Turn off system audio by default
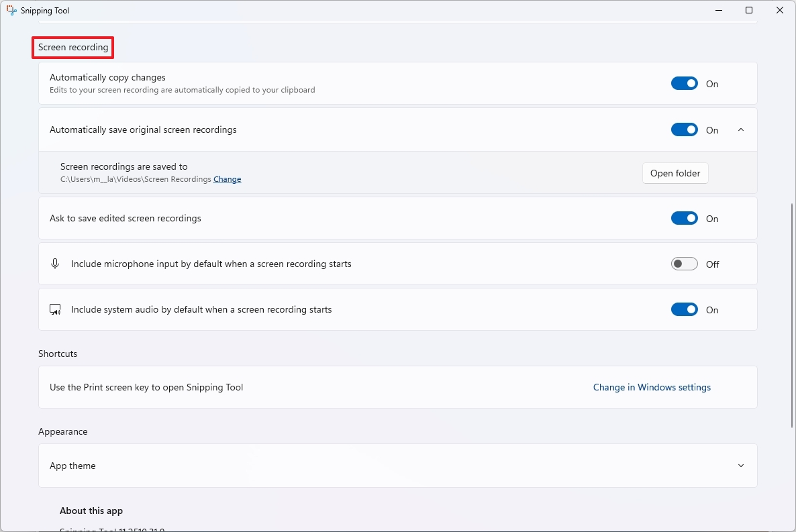 tap(684, 309)
